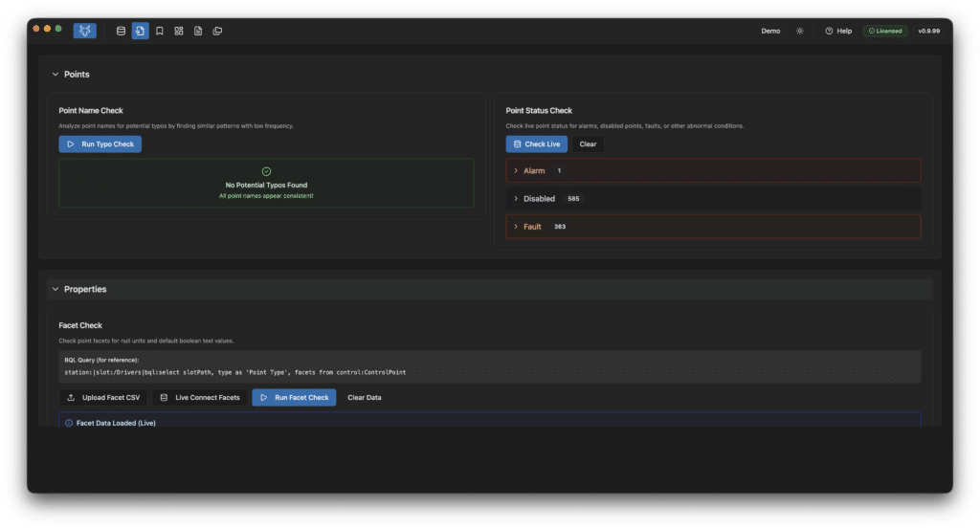The image size is (980, 529).
Task: Toggle light theme with sun icon
Action: pyautogui.click(x=799, y=31)
